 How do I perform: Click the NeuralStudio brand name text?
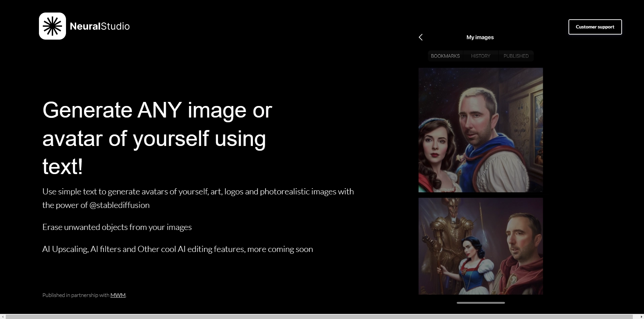(x=100, y=26)
